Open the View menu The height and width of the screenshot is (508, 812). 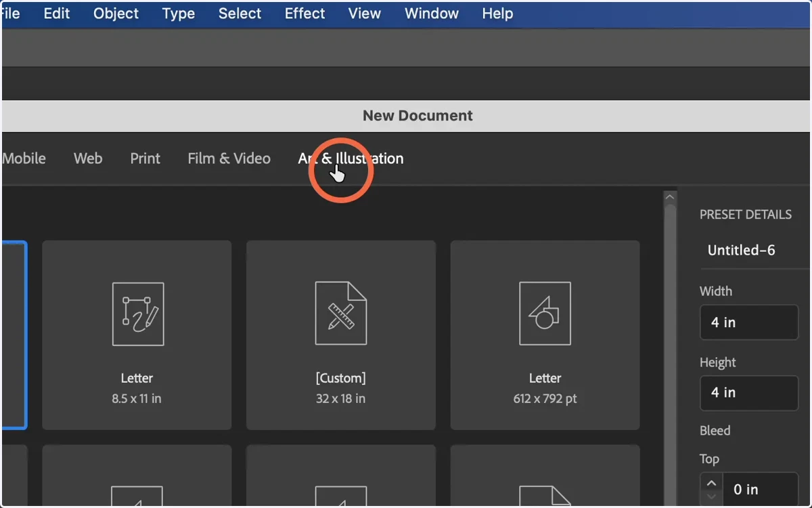coord(365,14)
